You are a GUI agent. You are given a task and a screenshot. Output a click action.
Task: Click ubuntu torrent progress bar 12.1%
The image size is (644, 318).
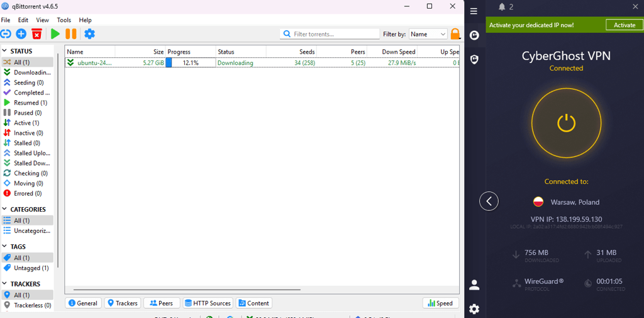(x=191, y=63)
